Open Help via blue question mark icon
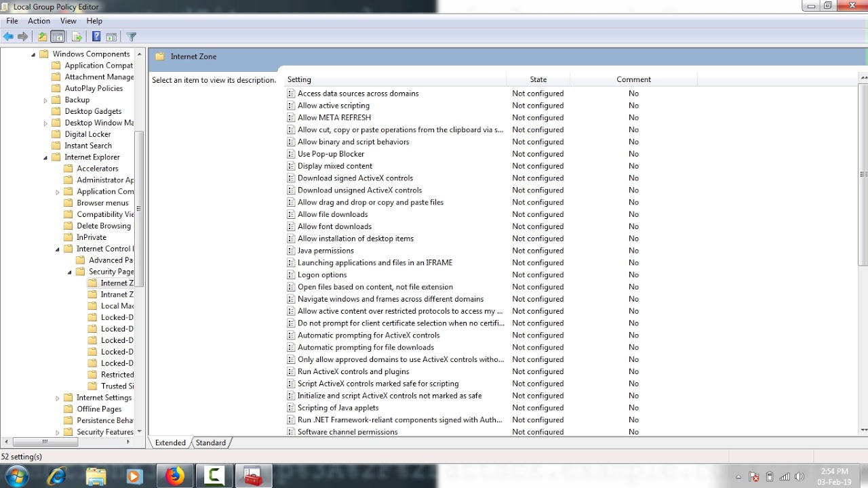The width and height of the screenshot is (868, 488). coord(96,37)
